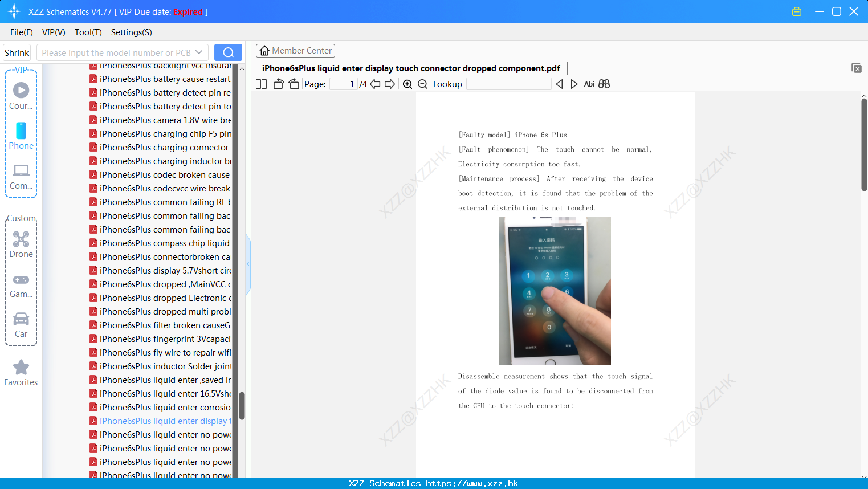Open iPhone6sPlus liquid enter corrosion file
The width and height of the screenshot is (868, 489).
pyautogui.click(x=161, y=407)
